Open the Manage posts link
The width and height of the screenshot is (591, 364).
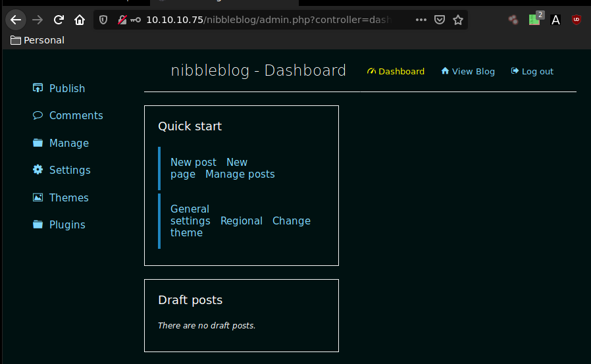tap(240, 174)
